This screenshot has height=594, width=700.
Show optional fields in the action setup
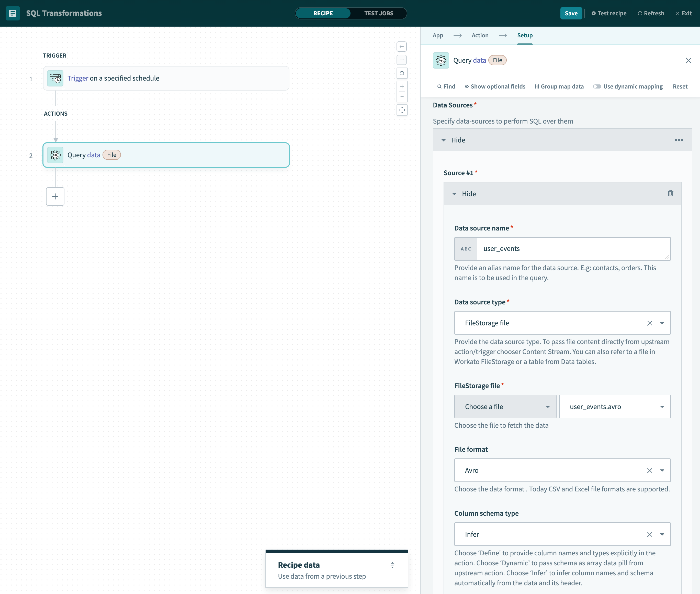coord(494,86)
